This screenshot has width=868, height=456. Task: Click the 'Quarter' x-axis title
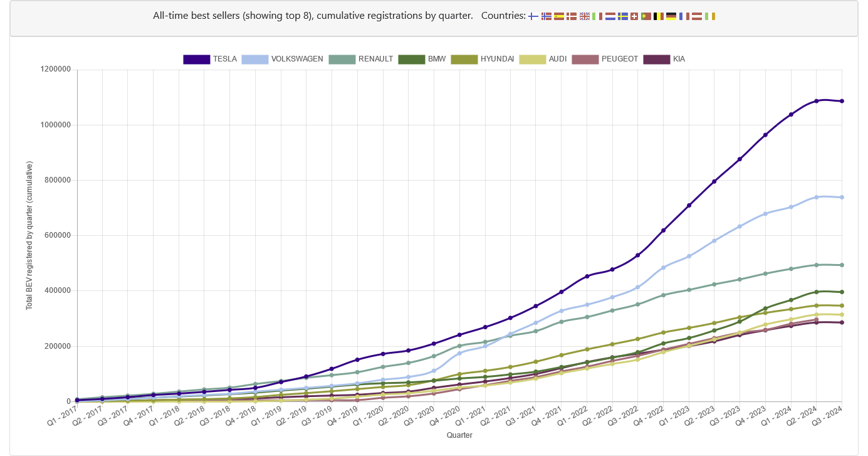tap(459, 435)
